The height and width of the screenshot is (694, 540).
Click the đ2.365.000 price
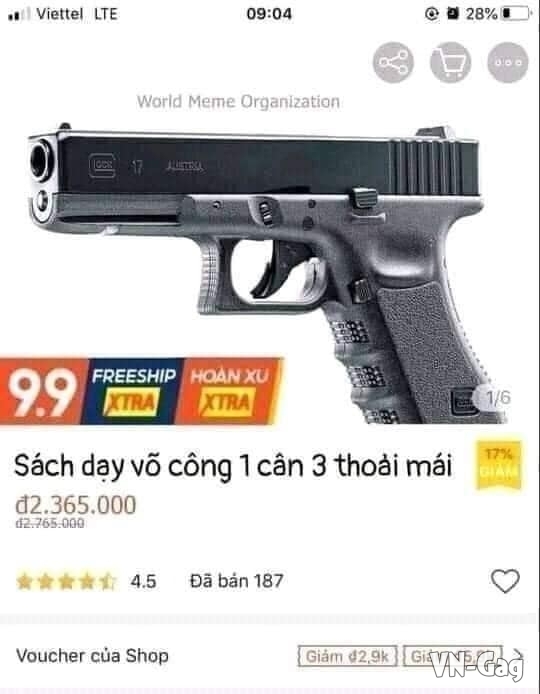click(76, 505)
